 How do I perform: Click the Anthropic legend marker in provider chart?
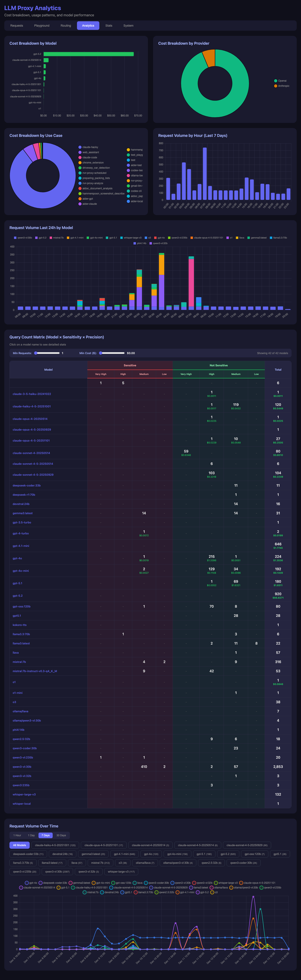pos(275,86)
